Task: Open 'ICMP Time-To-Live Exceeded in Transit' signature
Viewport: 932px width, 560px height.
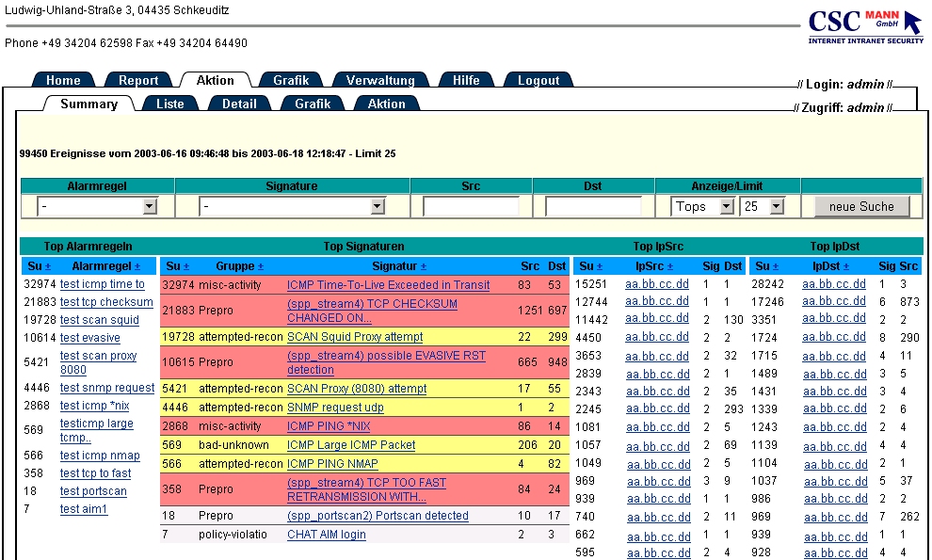Action: point(388,285)
